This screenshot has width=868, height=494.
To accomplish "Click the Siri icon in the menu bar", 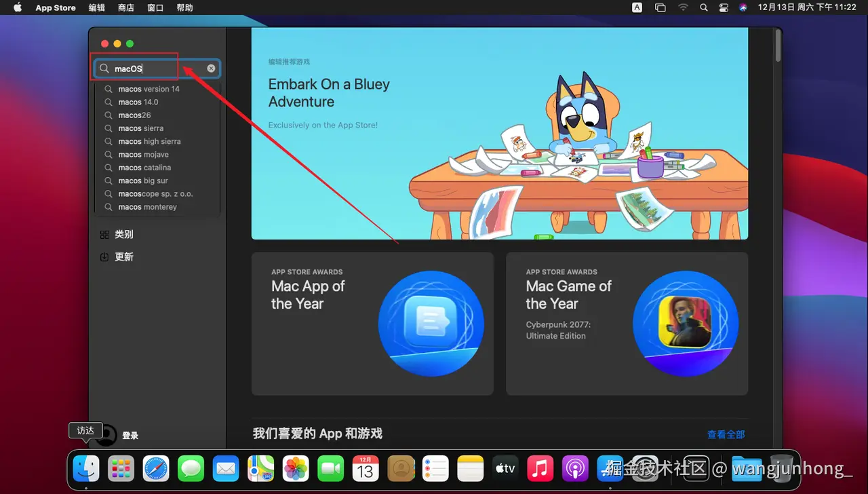I will pos(743,7).
